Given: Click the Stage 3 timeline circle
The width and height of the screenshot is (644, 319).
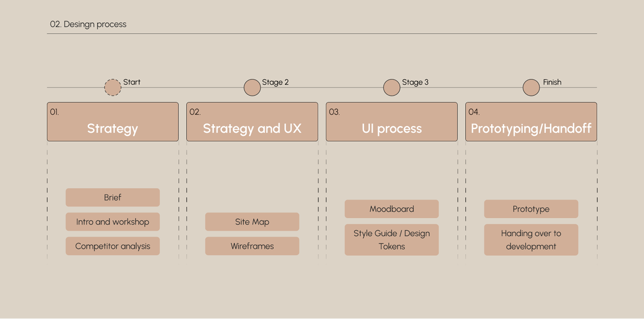Looking at the screenshot, I should [x=391, y=87].
